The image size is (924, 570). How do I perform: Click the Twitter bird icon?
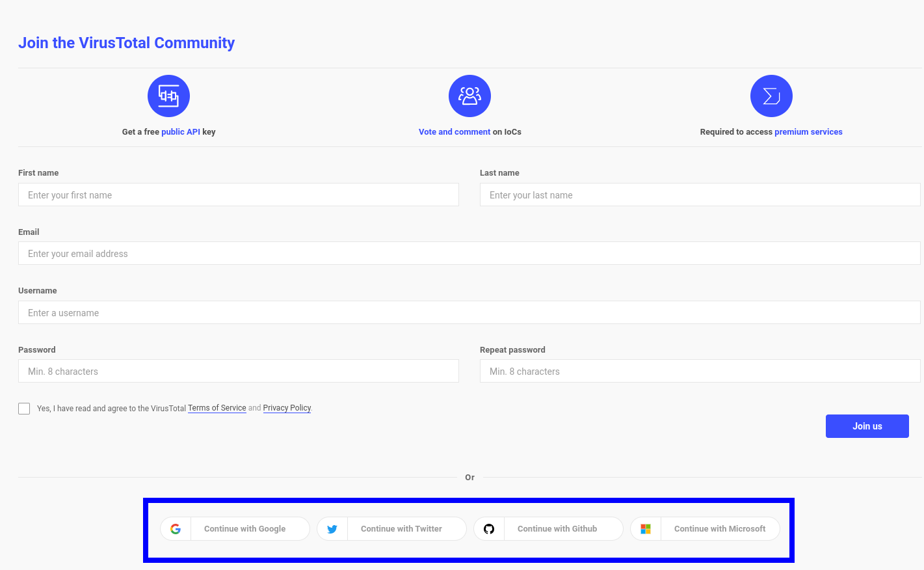point(332,529)
